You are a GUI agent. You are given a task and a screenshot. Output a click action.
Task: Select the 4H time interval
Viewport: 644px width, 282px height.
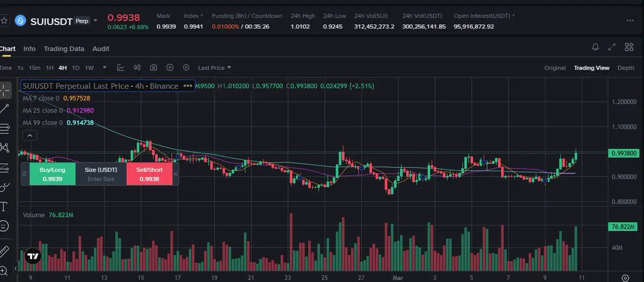click(63, 68)
